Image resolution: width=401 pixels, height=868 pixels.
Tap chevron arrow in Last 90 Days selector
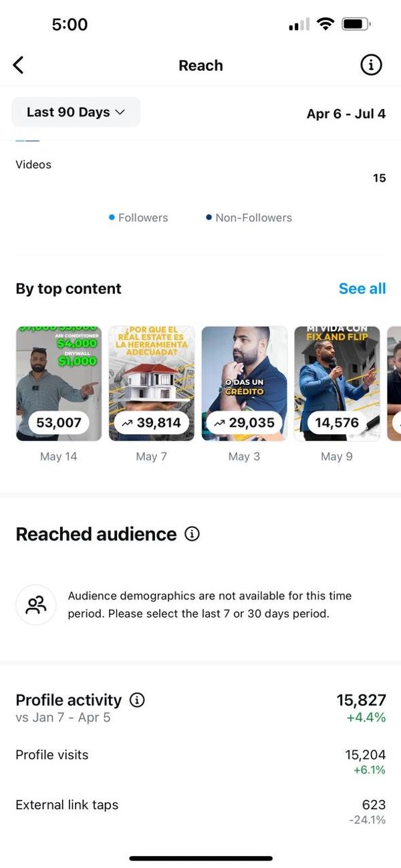click(x=120, y=112)
